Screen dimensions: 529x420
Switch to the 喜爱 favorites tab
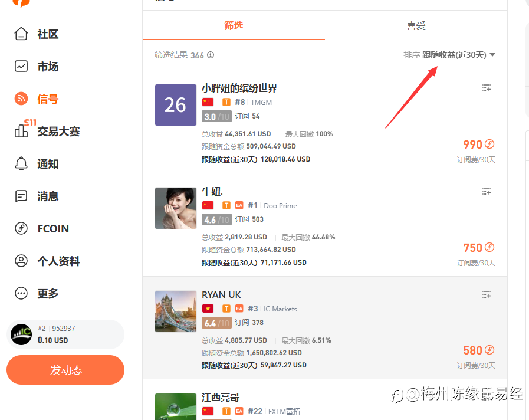416,25
